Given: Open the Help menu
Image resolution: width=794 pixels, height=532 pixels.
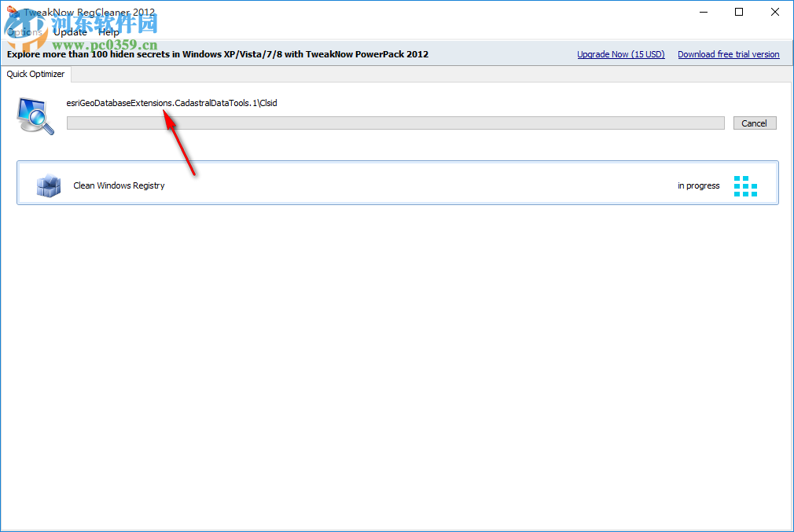Looking at the screenshot, I should pyautogui.click(x=109, y=31).
